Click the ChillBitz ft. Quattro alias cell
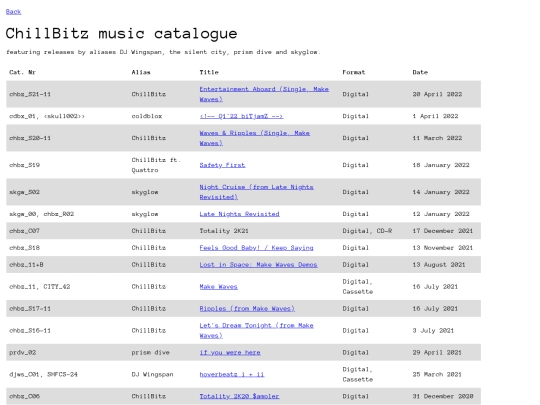 pos(156,165)
